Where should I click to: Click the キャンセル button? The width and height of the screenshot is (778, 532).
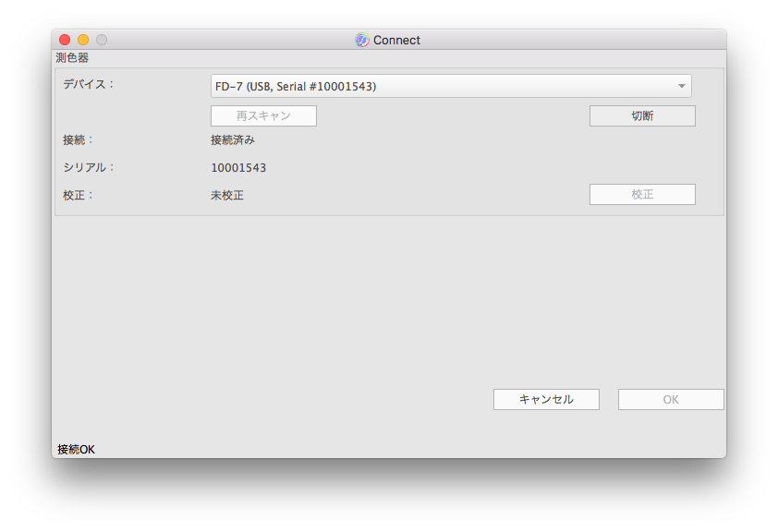[x=546, y=400]
